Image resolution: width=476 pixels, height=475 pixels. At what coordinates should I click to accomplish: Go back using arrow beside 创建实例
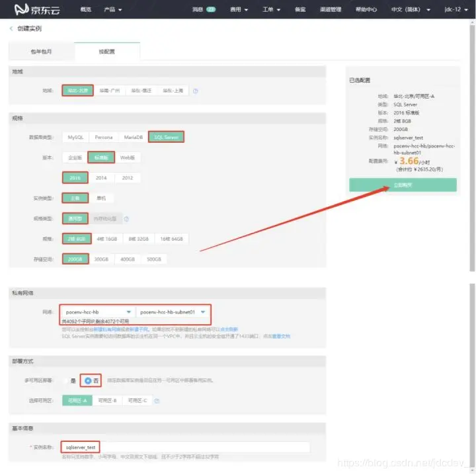coord(11,28)
